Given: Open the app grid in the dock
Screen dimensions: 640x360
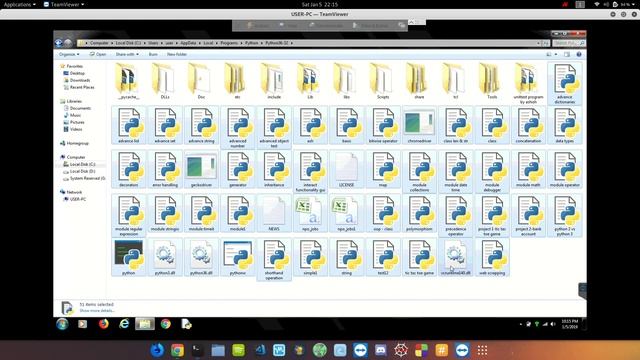Looking at the screenshot, I should tap(482, 350).
